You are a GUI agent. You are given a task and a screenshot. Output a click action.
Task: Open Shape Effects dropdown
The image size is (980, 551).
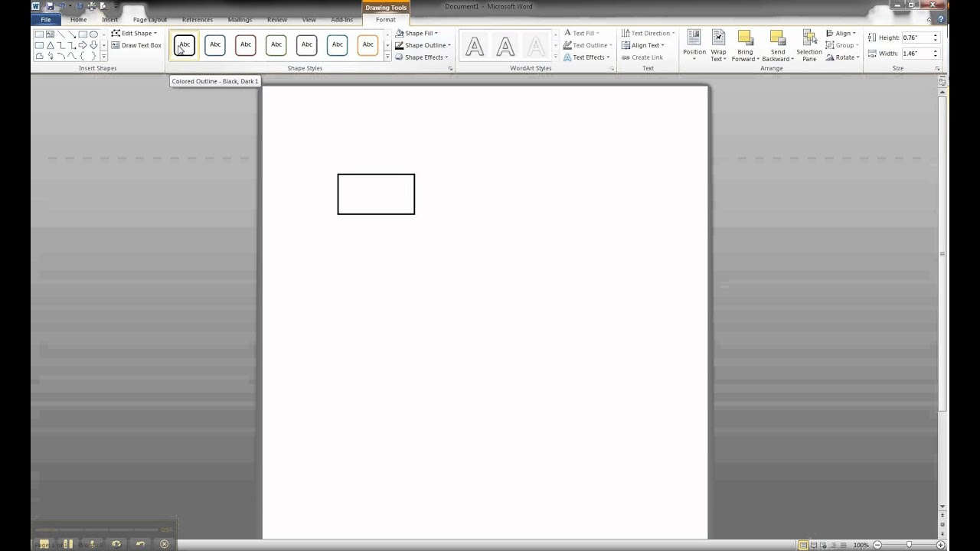[x=422, y=57]
